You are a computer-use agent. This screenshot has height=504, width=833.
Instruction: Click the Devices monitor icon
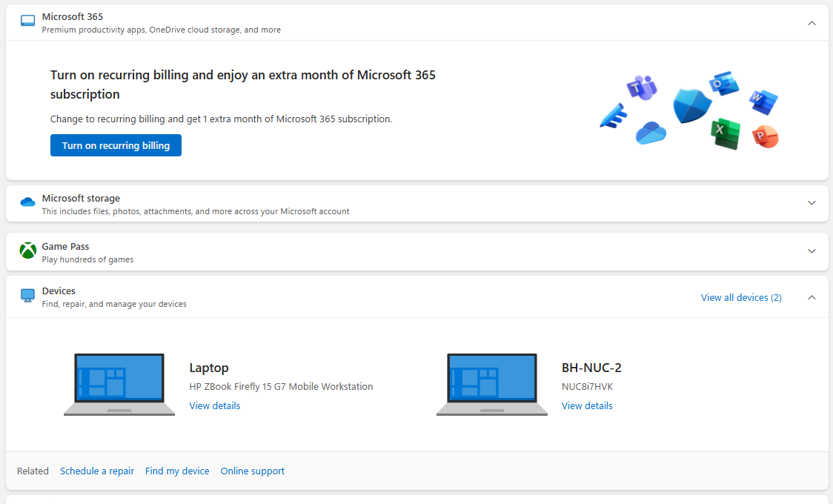[x=27, y=295]
